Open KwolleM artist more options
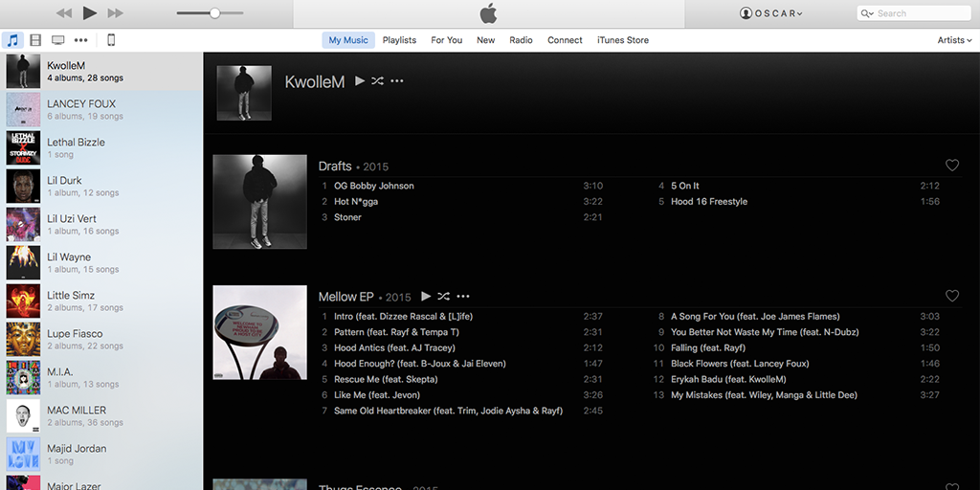 397,80
